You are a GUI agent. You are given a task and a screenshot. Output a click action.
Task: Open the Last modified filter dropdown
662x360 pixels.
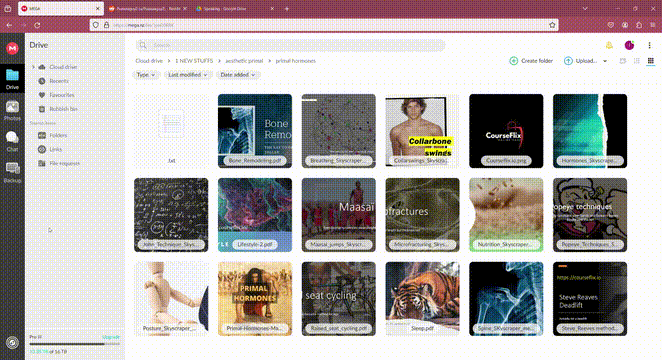pyautogui.click(x=187, y=75)
